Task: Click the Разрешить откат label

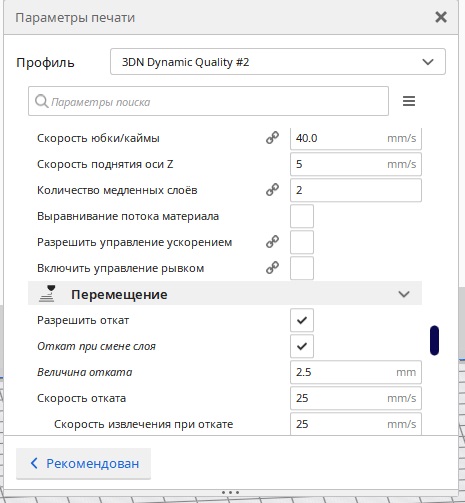Action: tap(83, 320)
